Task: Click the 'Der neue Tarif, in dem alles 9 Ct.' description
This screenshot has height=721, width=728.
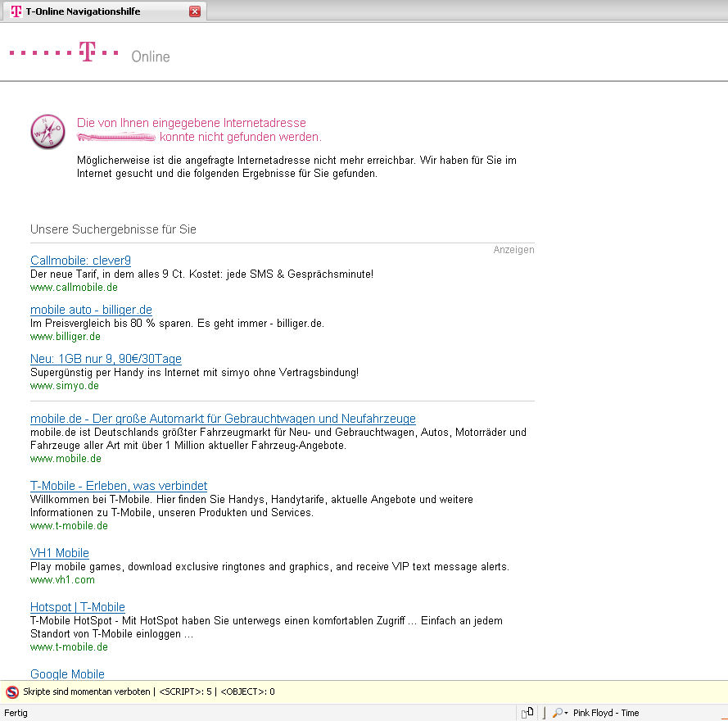Action: pyautogui.click(x=201, y=274)
